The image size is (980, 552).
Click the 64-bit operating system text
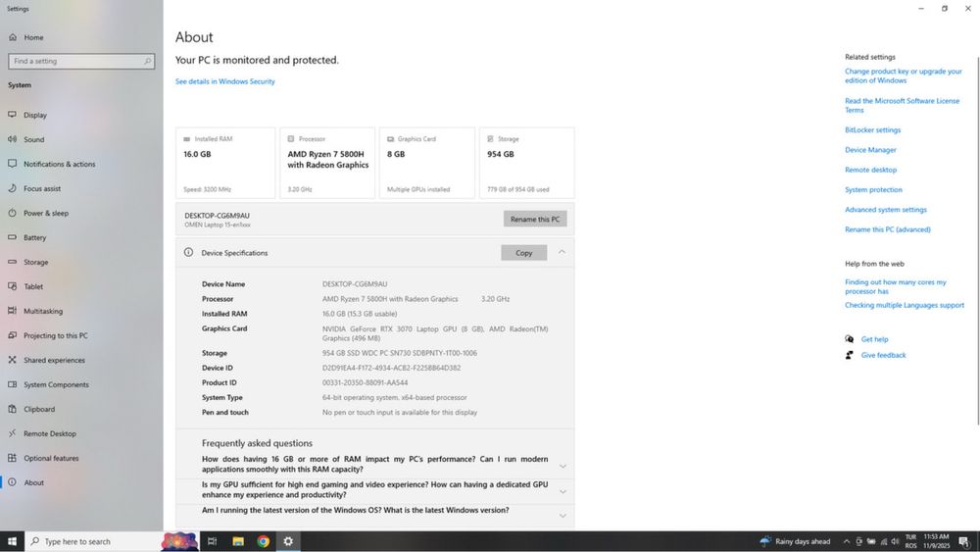[x=394, y=398]
